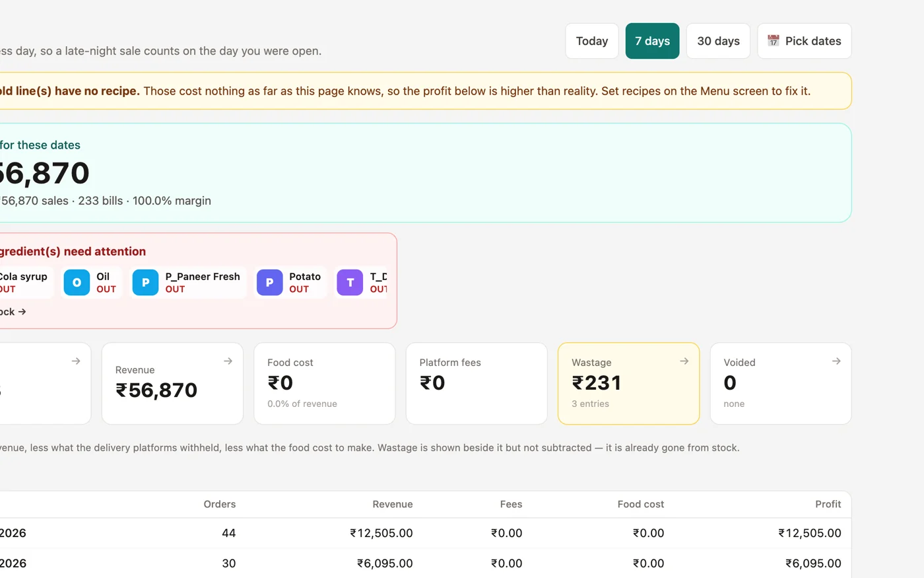The width and height of the screenshot is (924, 578).
Task: Click the 'need attention' heading
Action: [x=105, y=252]
